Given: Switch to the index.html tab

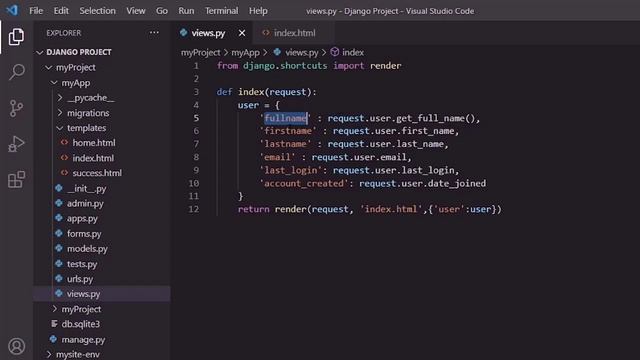Looking at the screenshot, I should (x=295, y=33).
